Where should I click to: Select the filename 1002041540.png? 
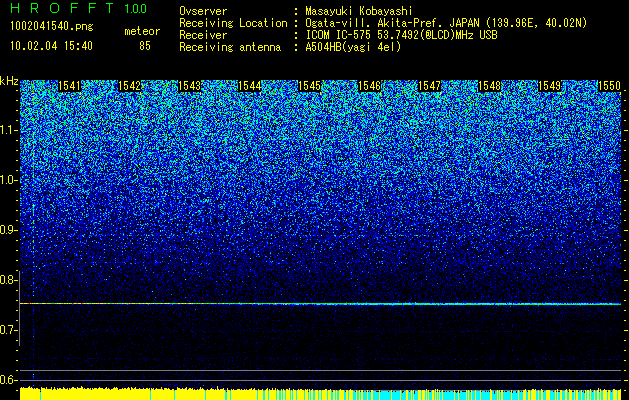pos(52,27)
